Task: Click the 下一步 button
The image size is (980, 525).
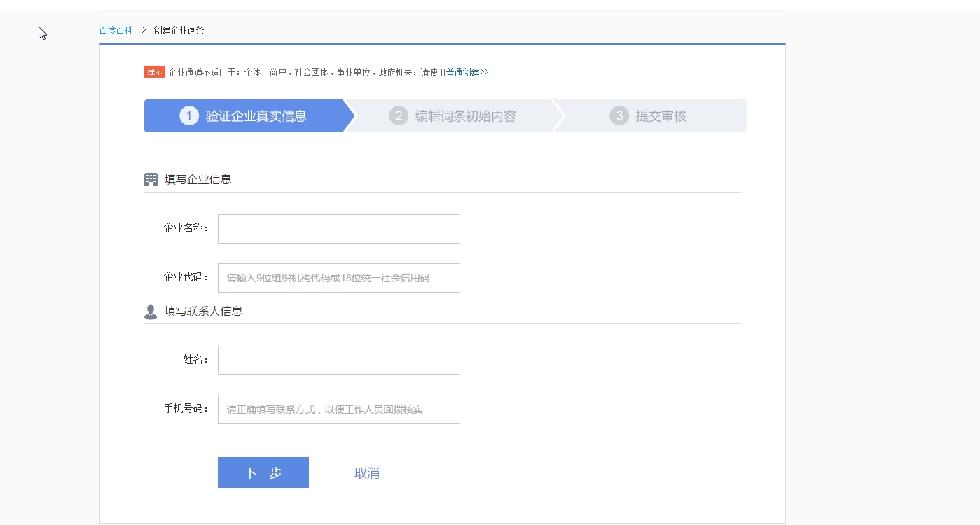Action: 263,472
